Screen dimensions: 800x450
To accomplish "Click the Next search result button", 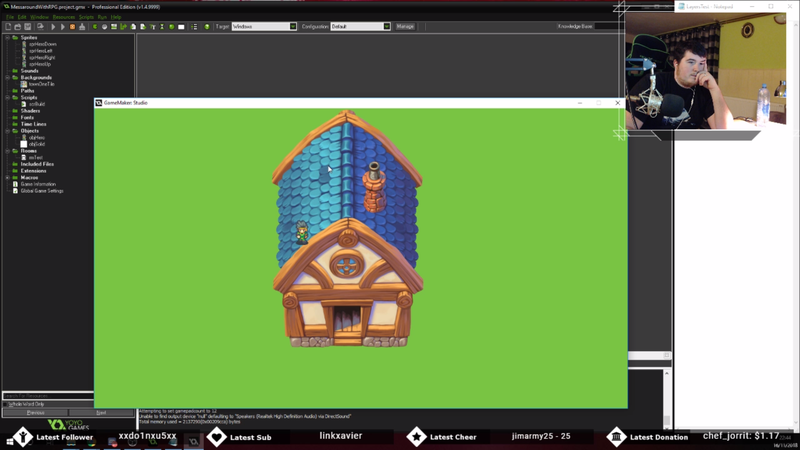I will click(x=101, y=413).
